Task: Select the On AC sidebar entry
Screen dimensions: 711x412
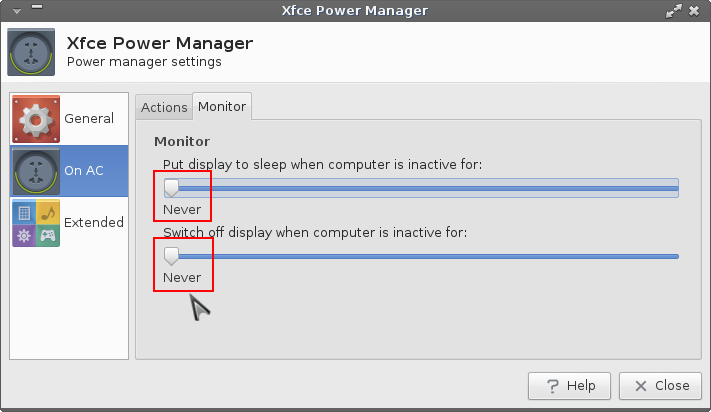Action: pyautogui.click(x=69, y=171)
